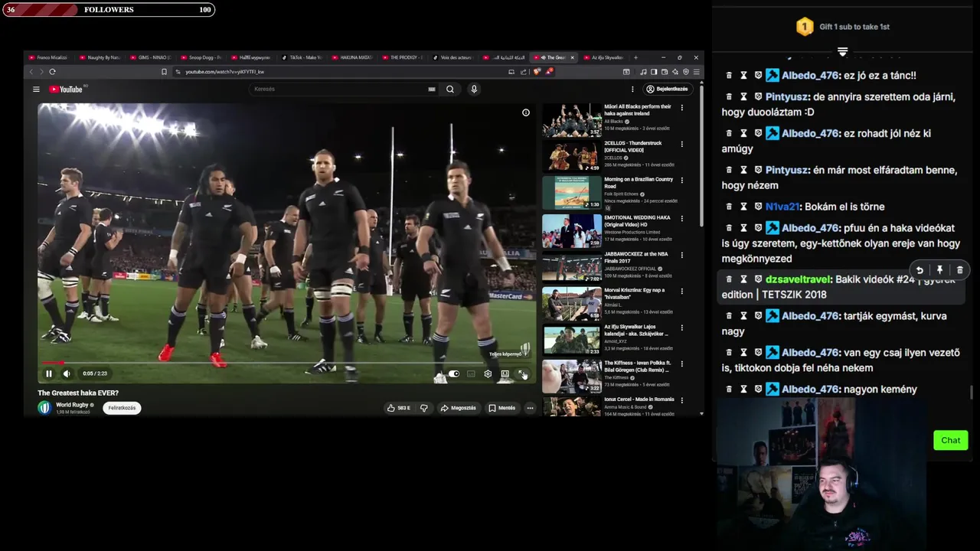Start voice search with the microphone
Screen dimensions: 980x551
[x=474, y=89]
